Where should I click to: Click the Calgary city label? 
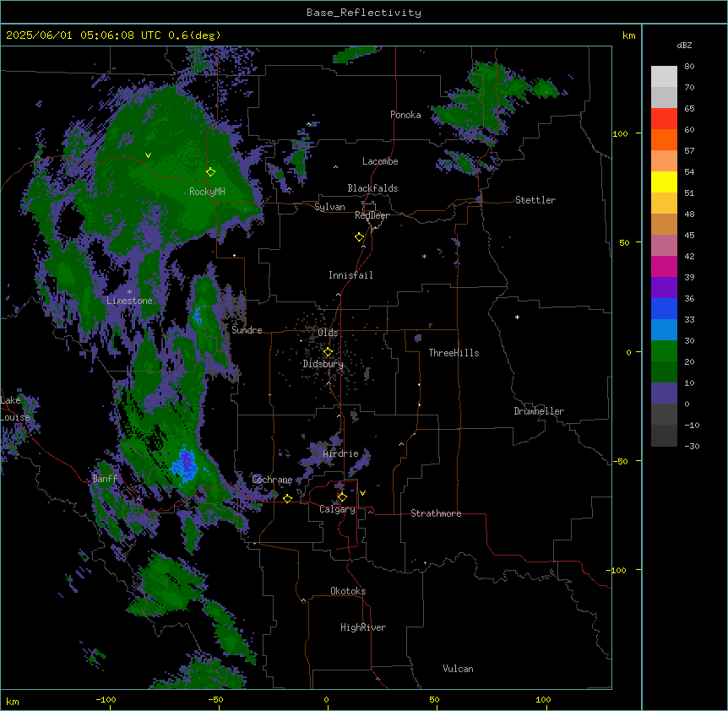337,509
